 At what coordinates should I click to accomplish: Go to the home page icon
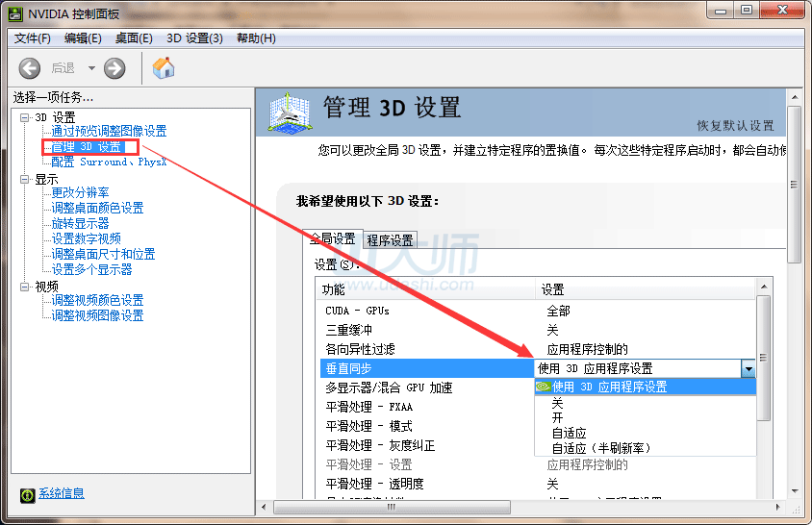coord(164,67)
